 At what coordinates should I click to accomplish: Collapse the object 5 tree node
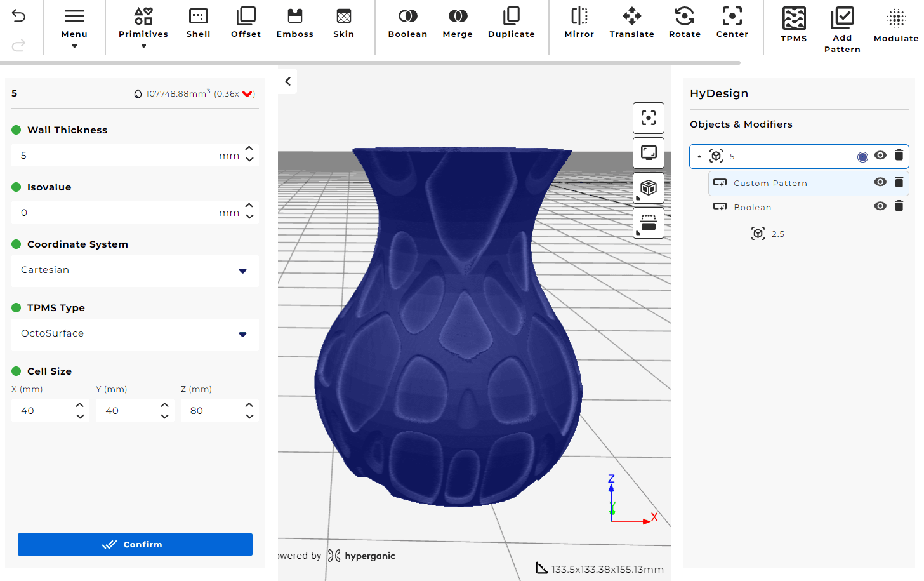click(699, 157)
